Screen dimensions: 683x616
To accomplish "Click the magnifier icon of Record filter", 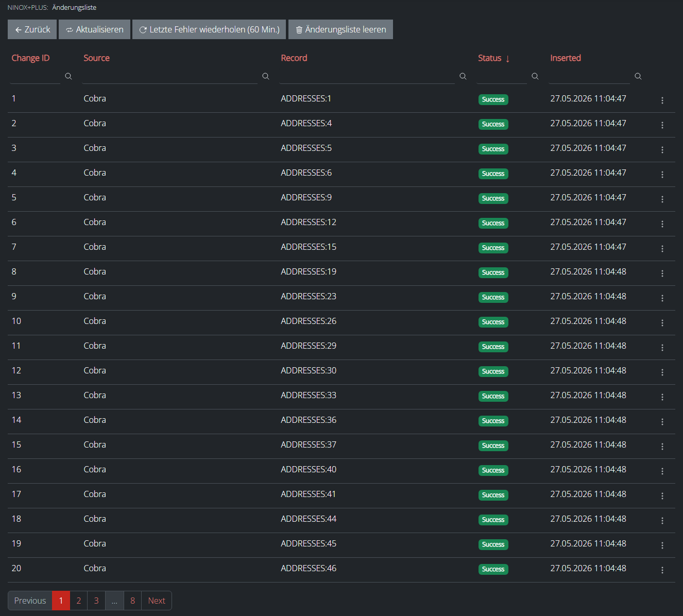I will click(463, 76).
